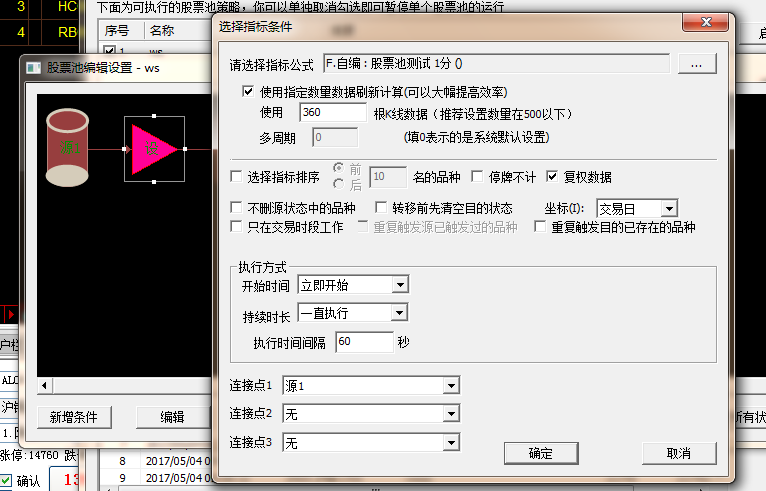Toggle 使用指定数量数据刷新计算 checkbox
The width and height of the screenshot is (766, 491).
point(248,91)
